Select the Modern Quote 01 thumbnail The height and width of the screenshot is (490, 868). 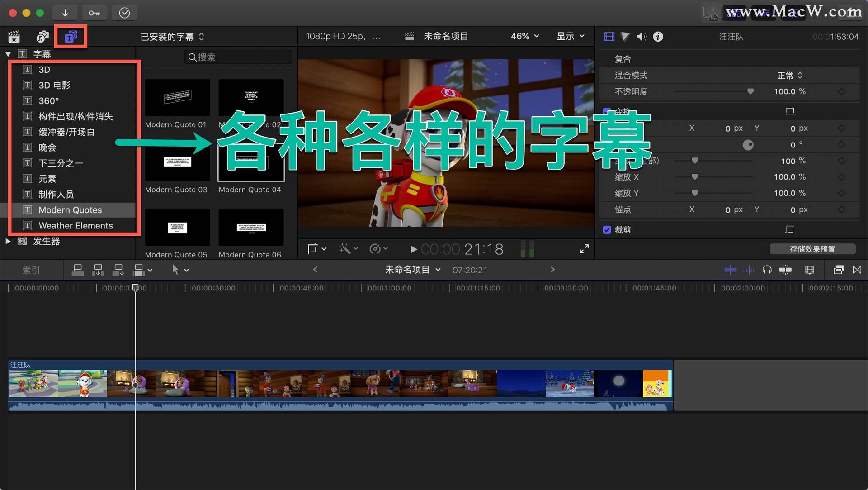pos(177,97)
